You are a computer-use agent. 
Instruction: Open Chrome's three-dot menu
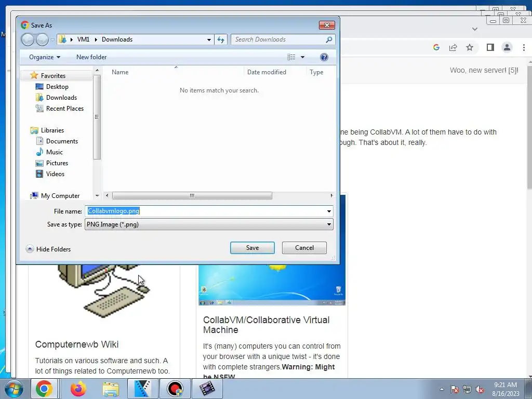click(524, 47)
